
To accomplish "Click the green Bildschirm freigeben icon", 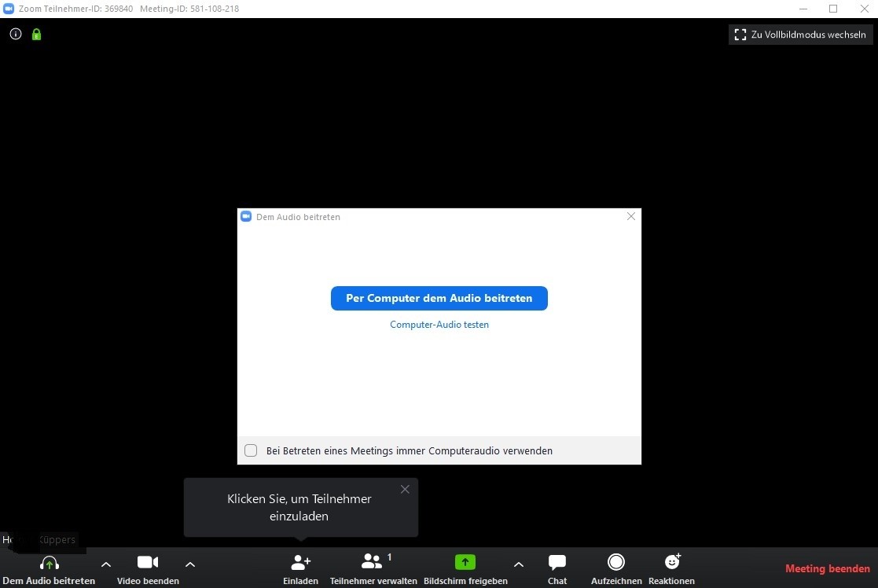I will 465,562.
